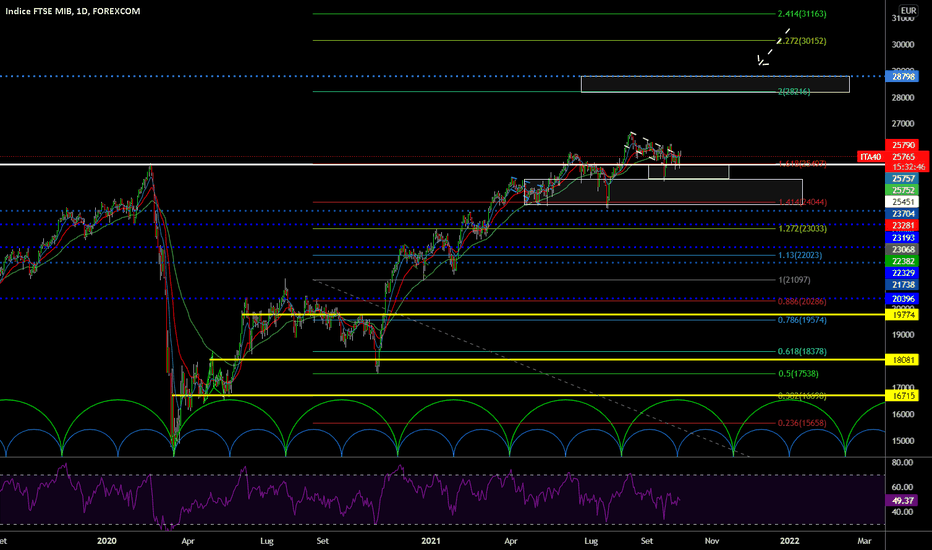This screenshot has height=550, width=932.
Task: Click the Nov label on time axis
Action: point(711,540)
